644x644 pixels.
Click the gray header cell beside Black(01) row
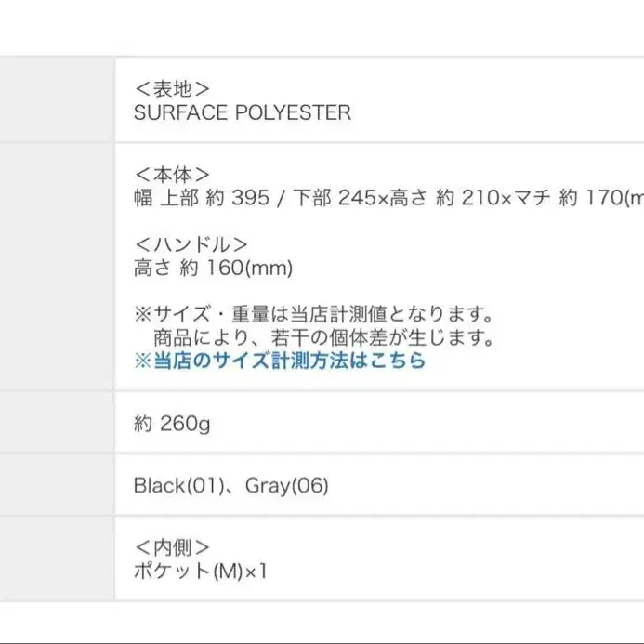point(57,485)
